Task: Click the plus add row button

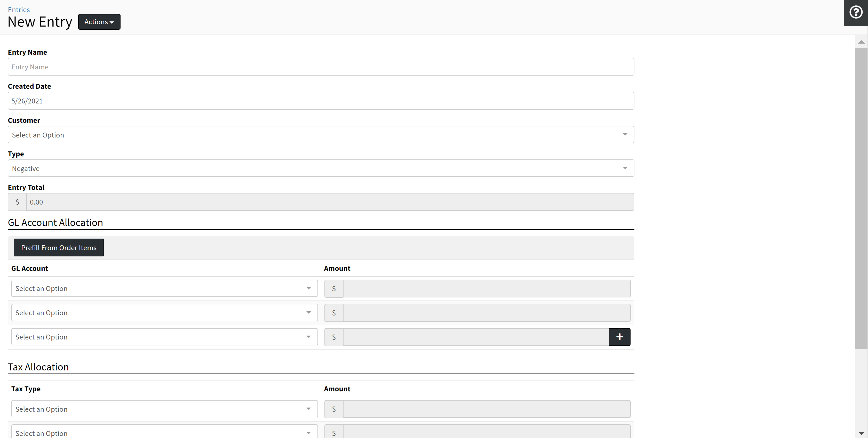Action: 619,337
